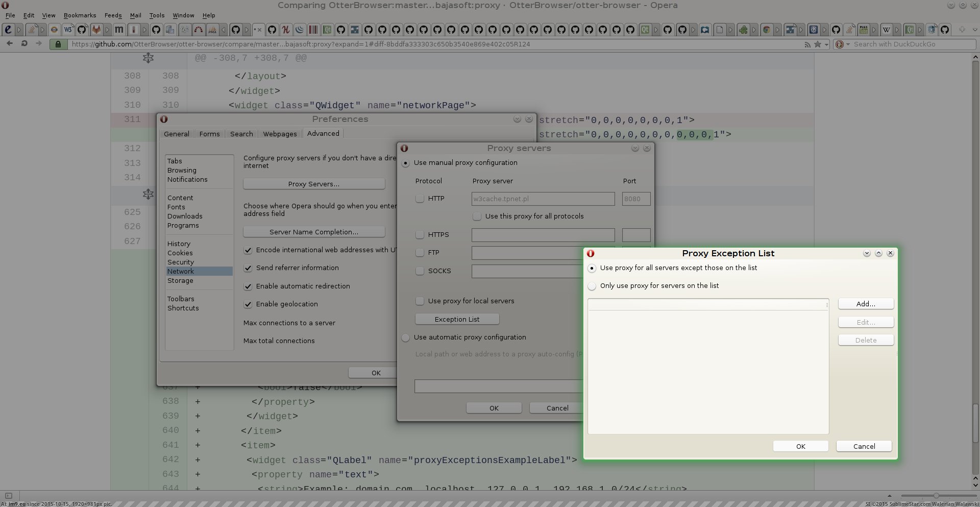The image size is (980, 507).
Task: Bookmark page with the star icon
Action: [x=818, y=44]
